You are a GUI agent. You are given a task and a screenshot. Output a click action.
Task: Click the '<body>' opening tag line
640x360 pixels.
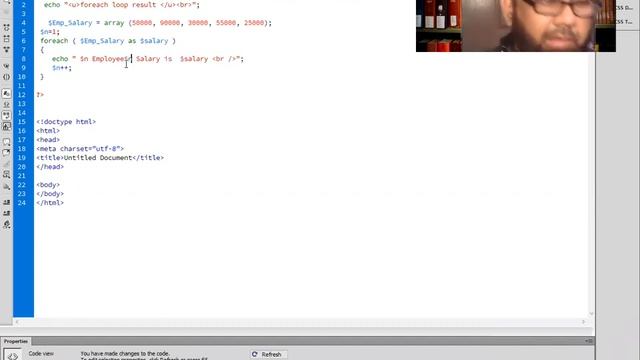point(48,184)
